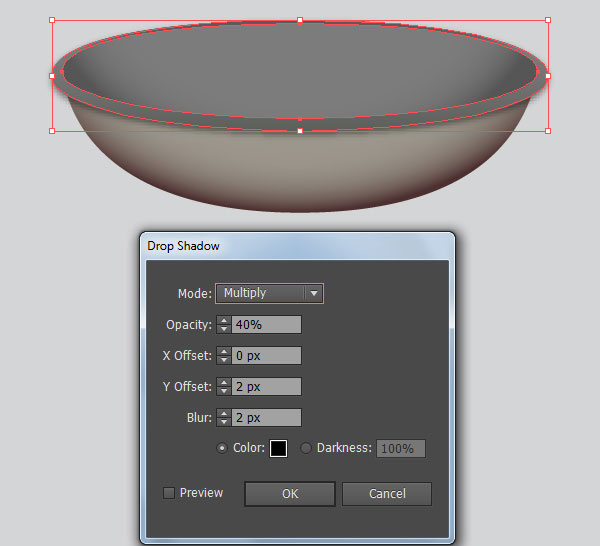Open the black shadow color swatch
This screenshot has height=546, width=600.
pyautogui.click(x=279, y=448)
